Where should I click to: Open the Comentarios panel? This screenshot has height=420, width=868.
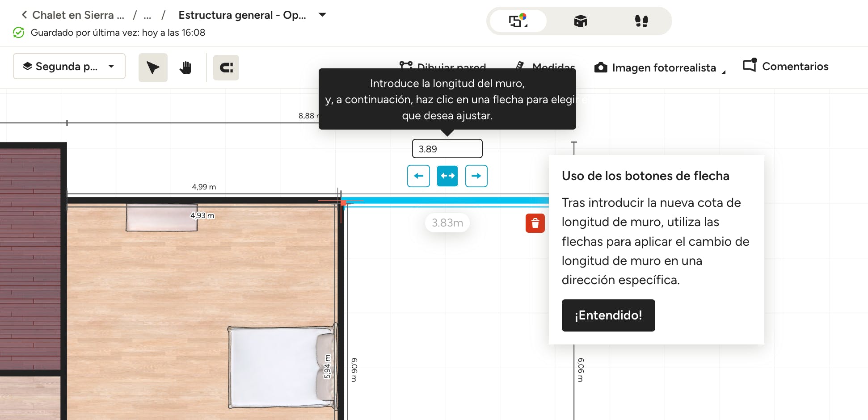pyautogui.click(x=785, y=67)
